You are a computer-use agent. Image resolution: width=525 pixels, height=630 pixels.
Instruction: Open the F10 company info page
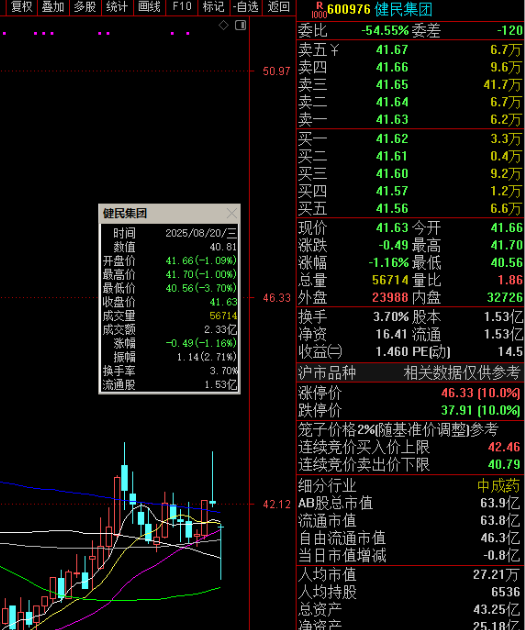pos(182,7)
